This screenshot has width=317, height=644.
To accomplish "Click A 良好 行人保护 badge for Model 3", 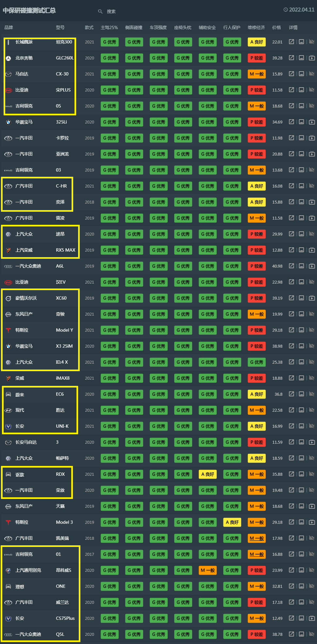I will 232,522.
